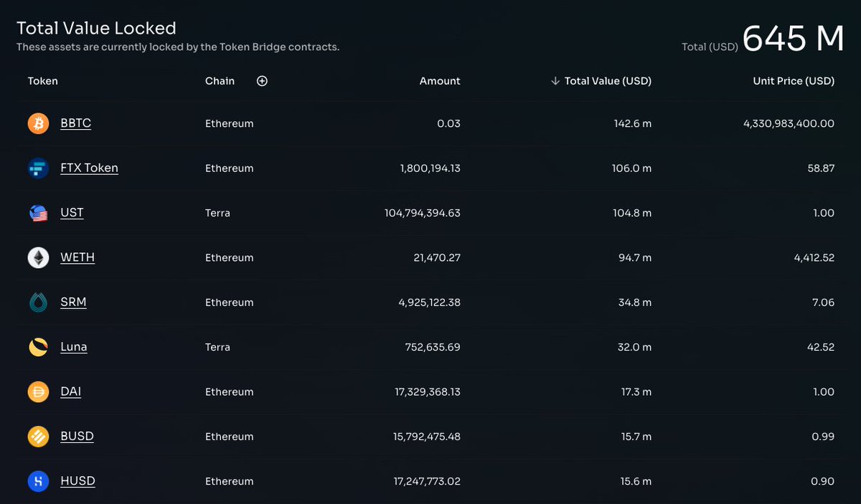Click Ethereum chain cell in WETH row
The width and height of the screenshot is (861, 504).
pos(230,257)
